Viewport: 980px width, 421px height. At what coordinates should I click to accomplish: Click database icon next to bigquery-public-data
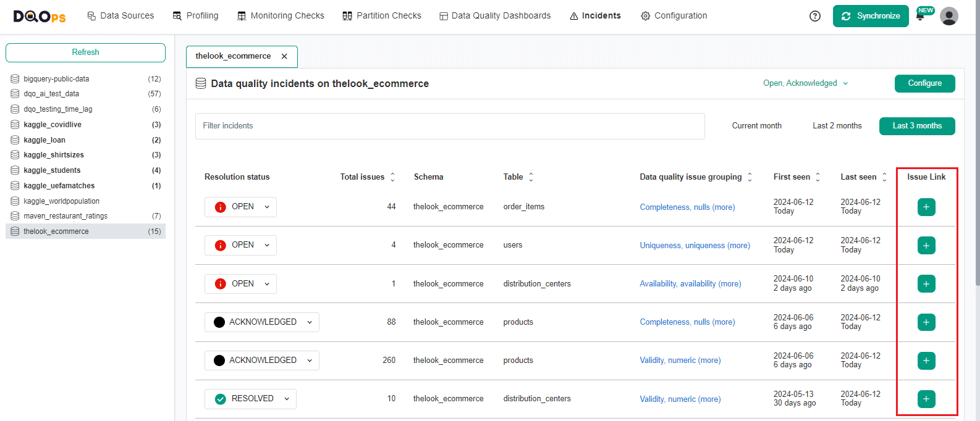(x=15, y=79)
